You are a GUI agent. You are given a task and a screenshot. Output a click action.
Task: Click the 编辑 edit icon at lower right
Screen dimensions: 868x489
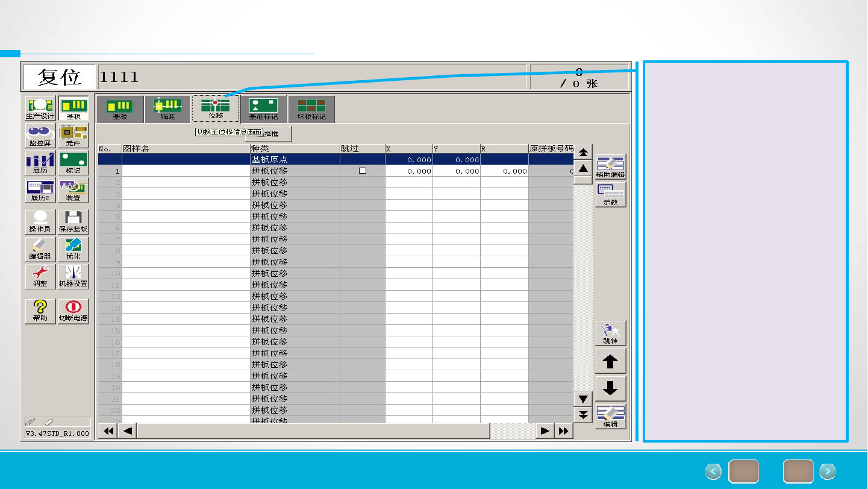[611, 417]
